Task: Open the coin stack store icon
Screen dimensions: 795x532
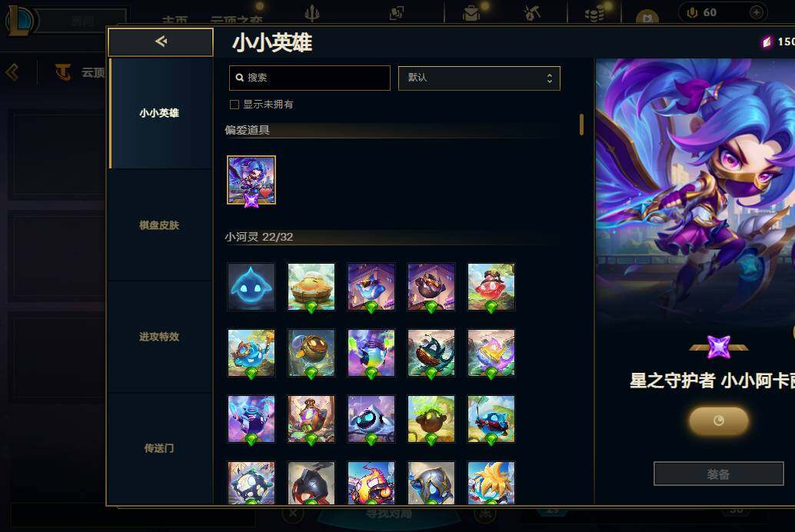Action: pos(594,12)
